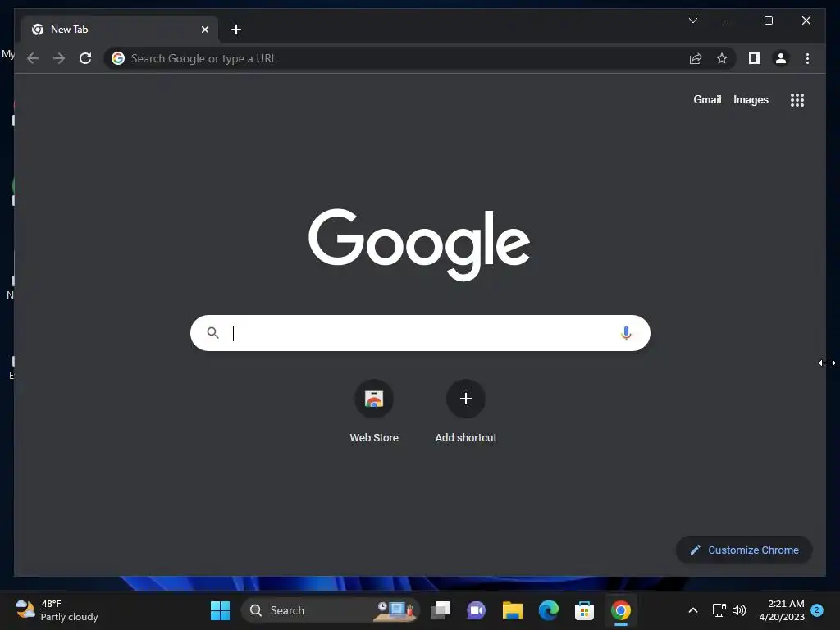Viewport: 840px width, 630px height.
Task: Show hidden system tray icons
Action: (692, 610)
